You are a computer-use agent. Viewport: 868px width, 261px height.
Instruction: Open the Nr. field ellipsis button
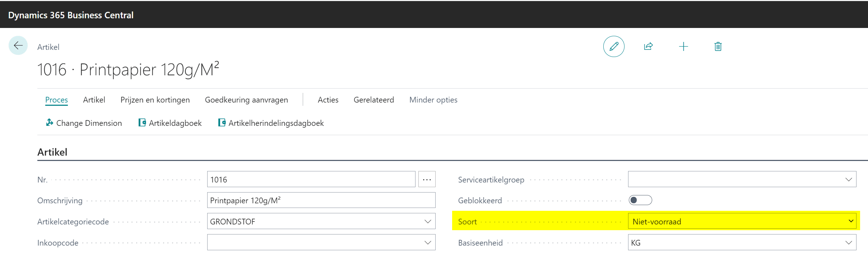[x=427, y=179]
